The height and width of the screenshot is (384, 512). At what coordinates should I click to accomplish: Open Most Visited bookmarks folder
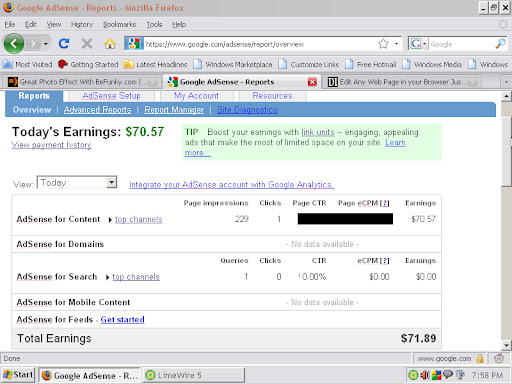point(28,64)
